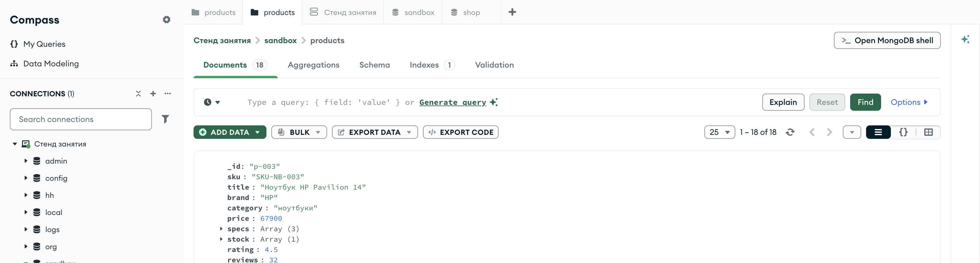Image resolution: width=980 pixels, height=263 pixels.
Task: Expand the specs array field
Action: click(221, 229)
